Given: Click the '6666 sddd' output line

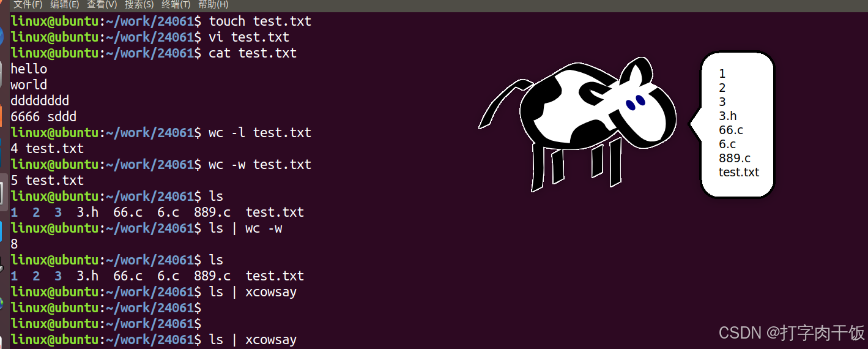Looking at the screenshot, I should (43, 116).
